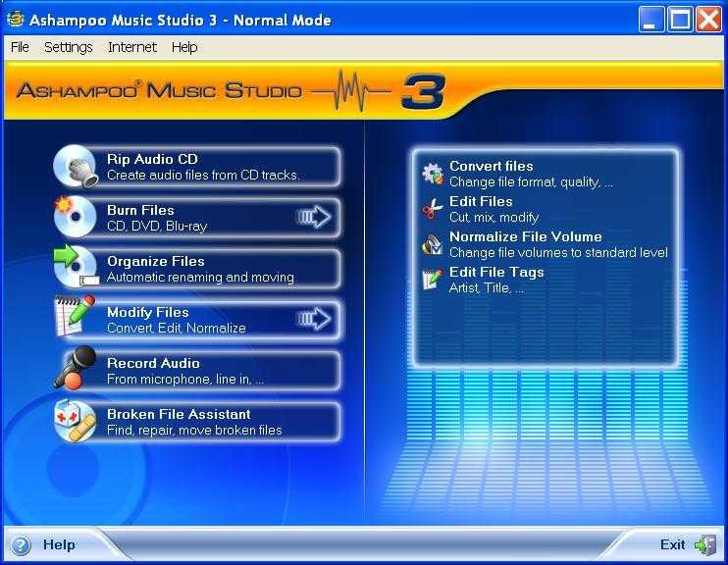
Task: Click the Rip Audio CD disc icon
Action: (76, 167)
